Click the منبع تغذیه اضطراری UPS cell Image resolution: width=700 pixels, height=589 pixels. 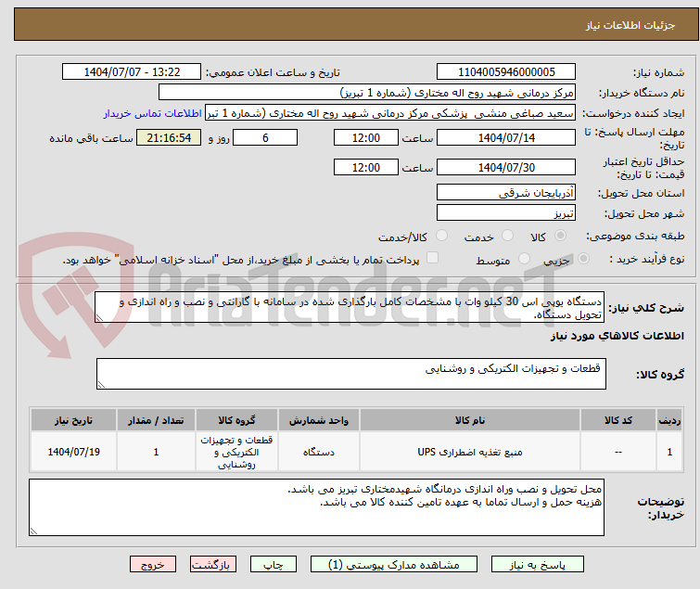[470, 452]
